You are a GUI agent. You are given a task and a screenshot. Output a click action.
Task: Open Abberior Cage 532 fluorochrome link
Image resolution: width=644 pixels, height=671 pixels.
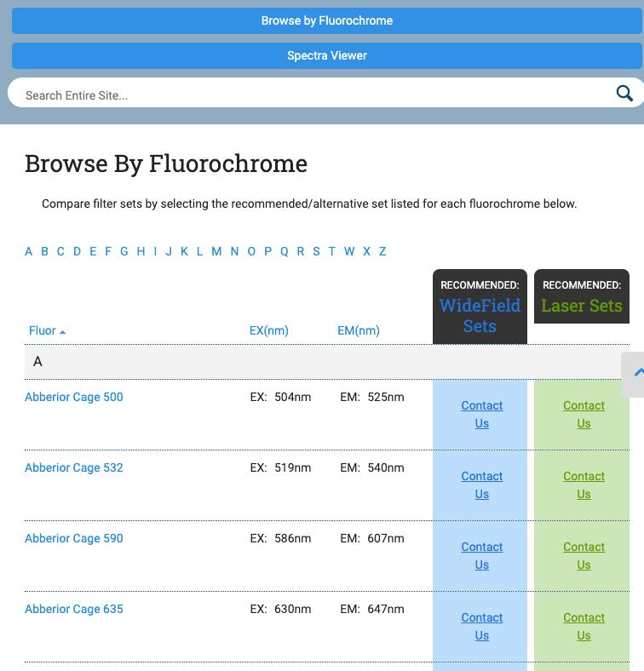click(74, 467)
